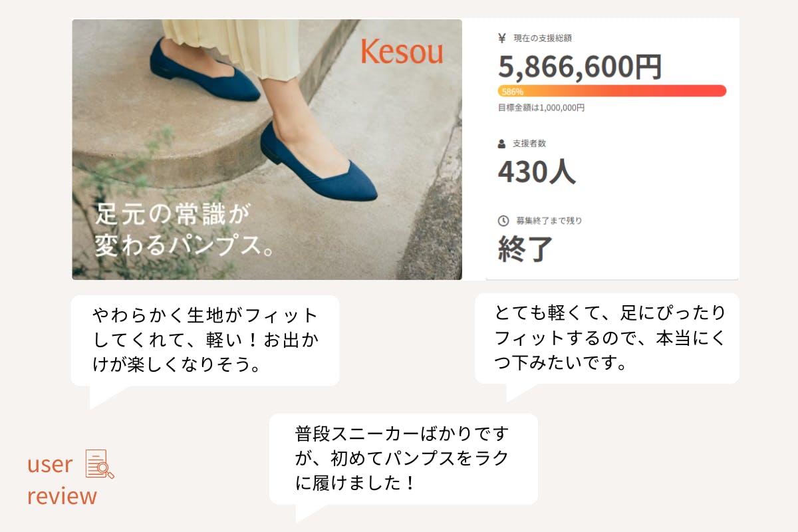Screen dimensions: 798x532
Task: Click the Kesou brand logo
Action: pos(402,52)
